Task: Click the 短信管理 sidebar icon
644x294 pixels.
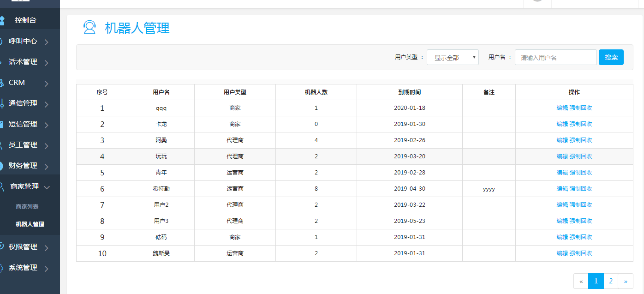Action: pyautogui.click(x=2, y=124)
